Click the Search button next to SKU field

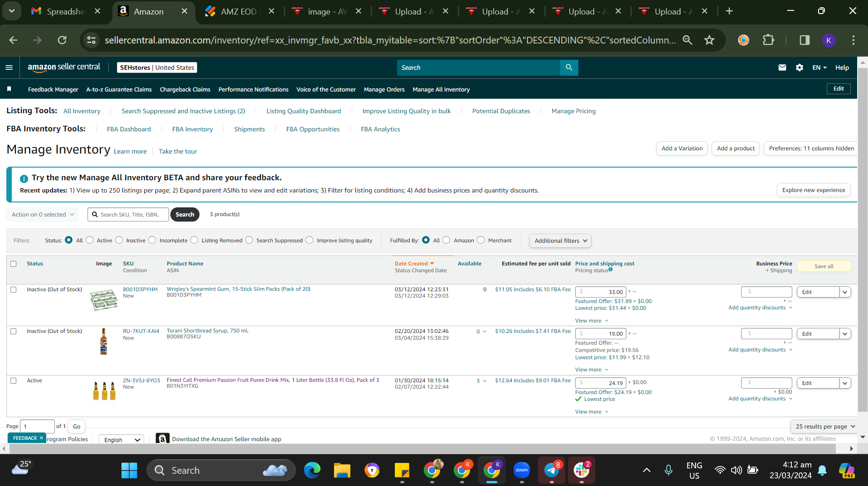(185, 215)
